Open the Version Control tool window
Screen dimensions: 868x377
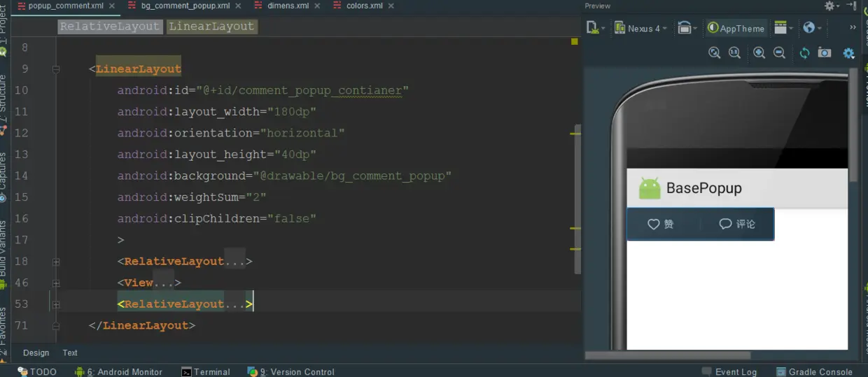coord(291,371)
